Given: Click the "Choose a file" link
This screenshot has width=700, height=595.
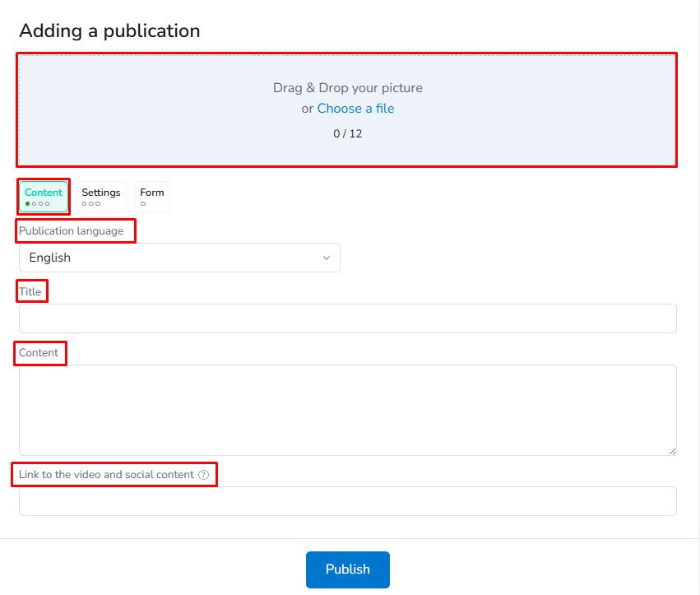Looking at the screenshot, I should [x=355, y=109].
